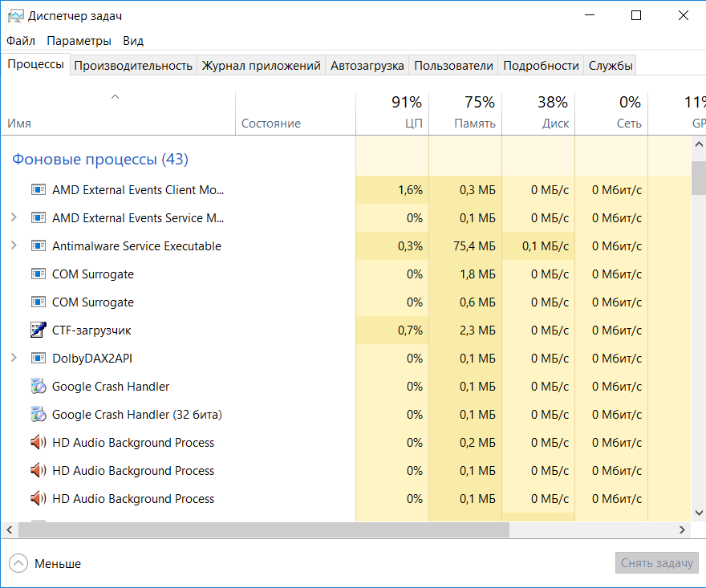Viewport: 706px width, 588px height.
Task: Expand the DolbyDAX2API process group
Action: [x=14, y=358]
